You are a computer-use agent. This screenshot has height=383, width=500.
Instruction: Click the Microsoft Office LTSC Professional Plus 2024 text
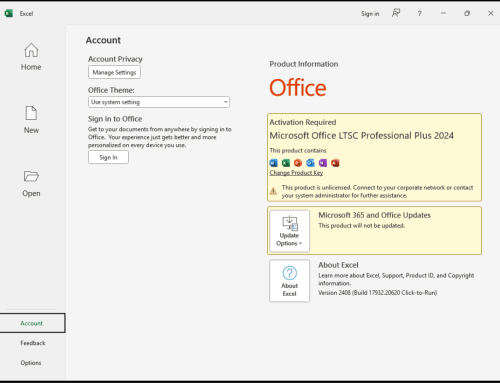tap(361, 136)
